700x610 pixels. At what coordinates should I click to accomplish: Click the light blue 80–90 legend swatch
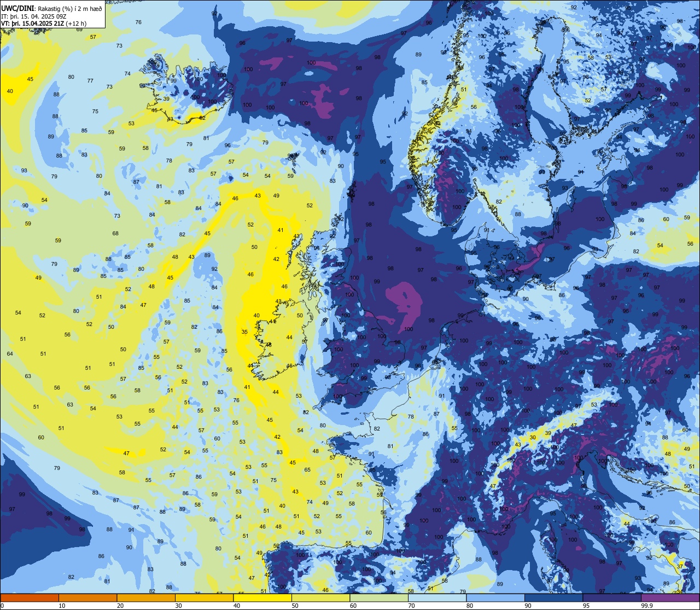pos(495,597)
